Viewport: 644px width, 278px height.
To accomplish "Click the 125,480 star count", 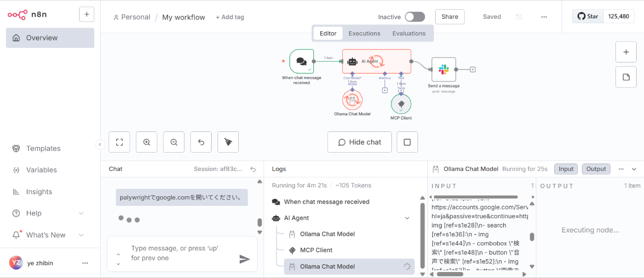I will pos(619,16).
